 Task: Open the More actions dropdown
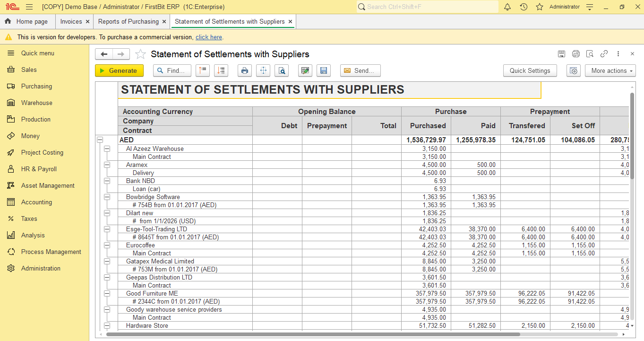coord(610,70)
